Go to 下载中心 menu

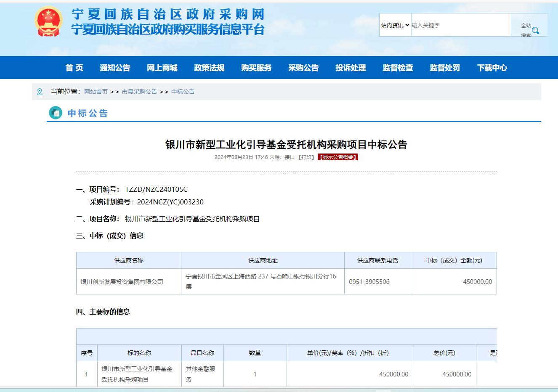point(492,68)
